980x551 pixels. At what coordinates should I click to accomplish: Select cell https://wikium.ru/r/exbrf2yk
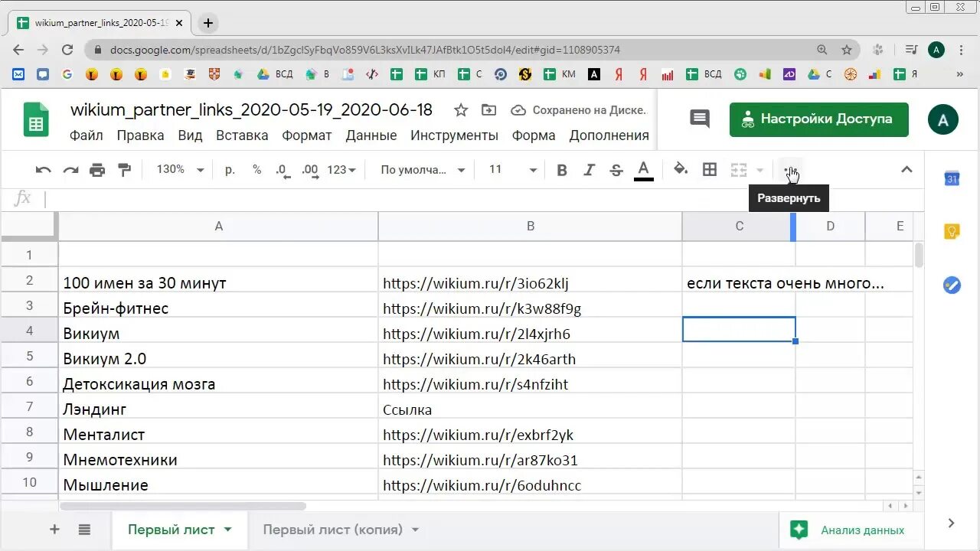coord(530,435)
